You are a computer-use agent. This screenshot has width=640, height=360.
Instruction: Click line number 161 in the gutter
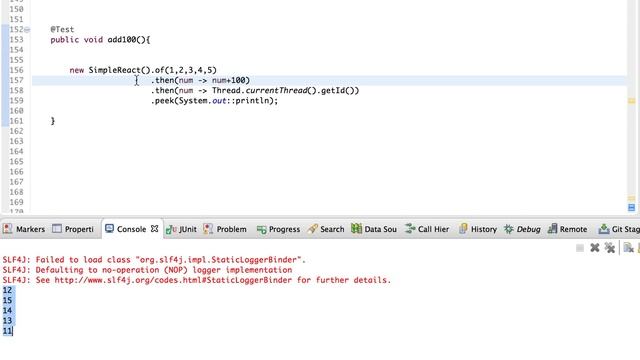click(x=16, y=121)
